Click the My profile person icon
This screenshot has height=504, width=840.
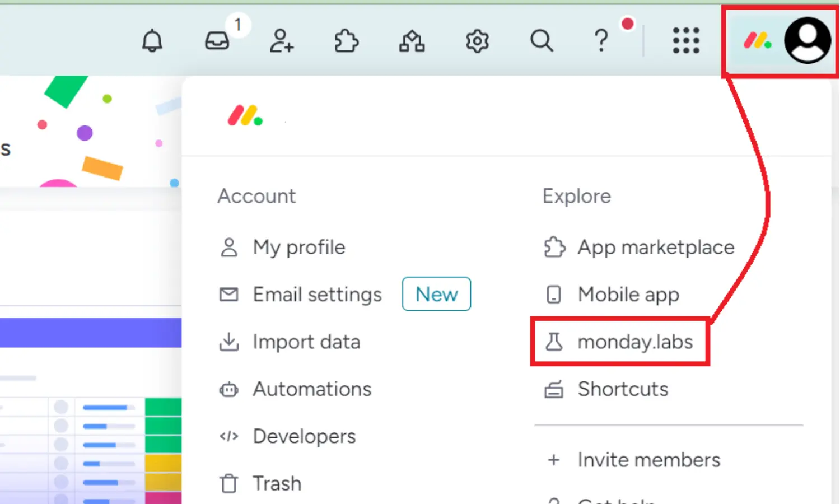228,247
